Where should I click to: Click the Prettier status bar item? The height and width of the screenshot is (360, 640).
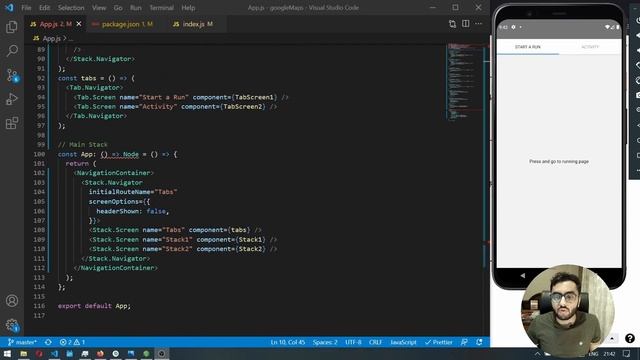point(438,342)
